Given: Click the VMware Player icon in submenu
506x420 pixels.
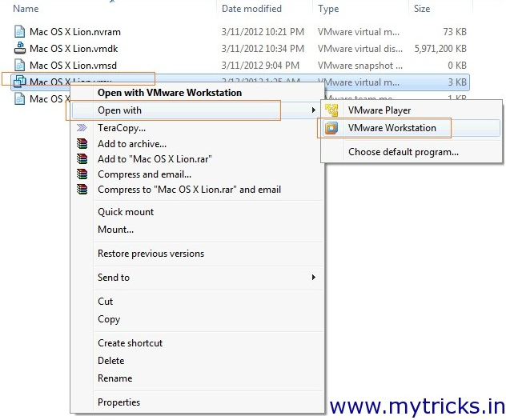Looking at the screenshot, I should click(x=331, y=110).
